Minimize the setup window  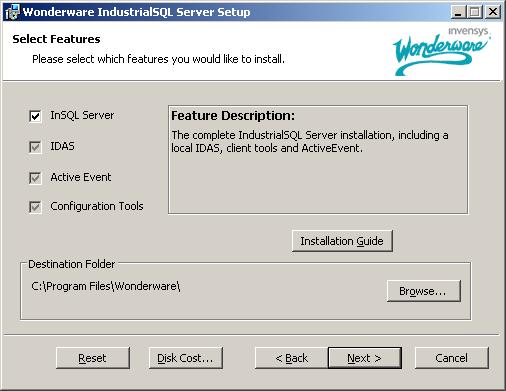459,12
